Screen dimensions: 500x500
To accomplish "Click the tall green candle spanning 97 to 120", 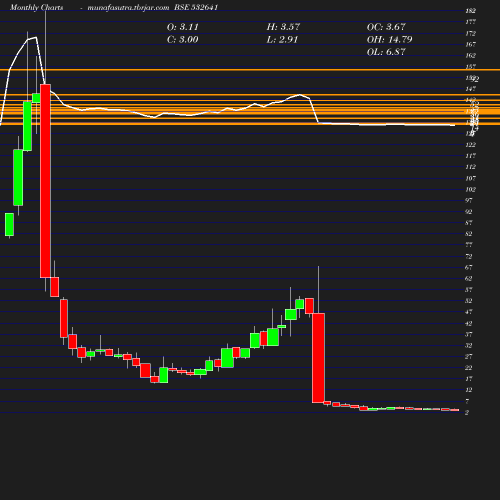I will (18, 178).
